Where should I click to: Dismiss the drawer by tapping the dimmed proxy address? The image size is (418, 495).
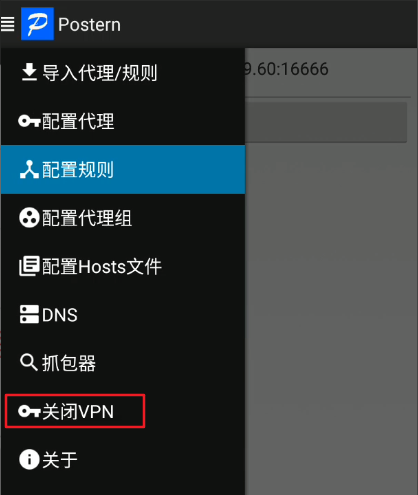(x=287, y=69)
